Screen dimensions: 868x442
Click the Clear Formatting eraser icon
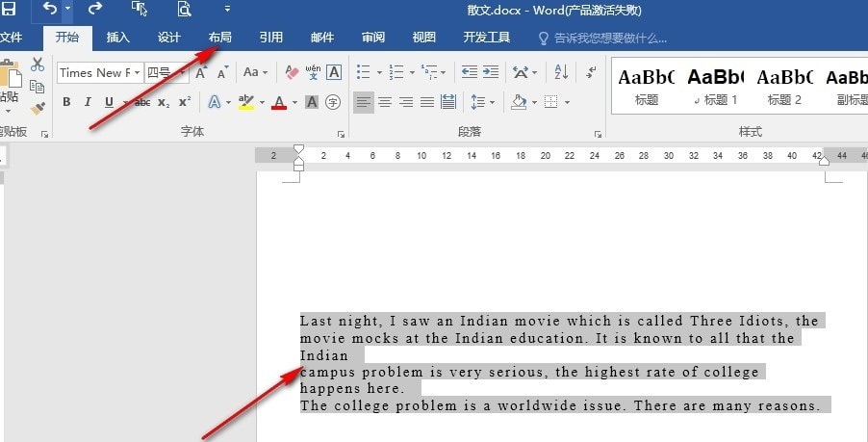click(292, 72)
